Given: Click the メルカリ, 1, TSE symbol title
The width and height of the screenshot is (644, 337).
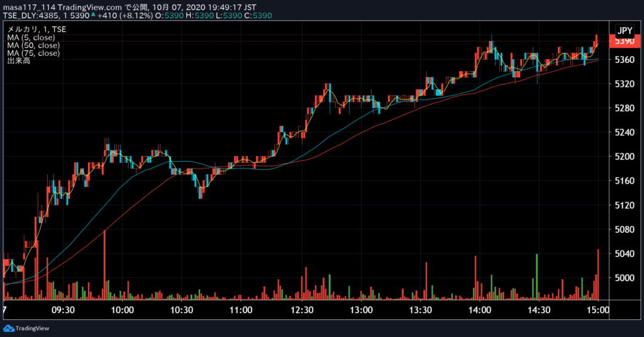Looking at the screenshot, I should (x=36, y=30).
